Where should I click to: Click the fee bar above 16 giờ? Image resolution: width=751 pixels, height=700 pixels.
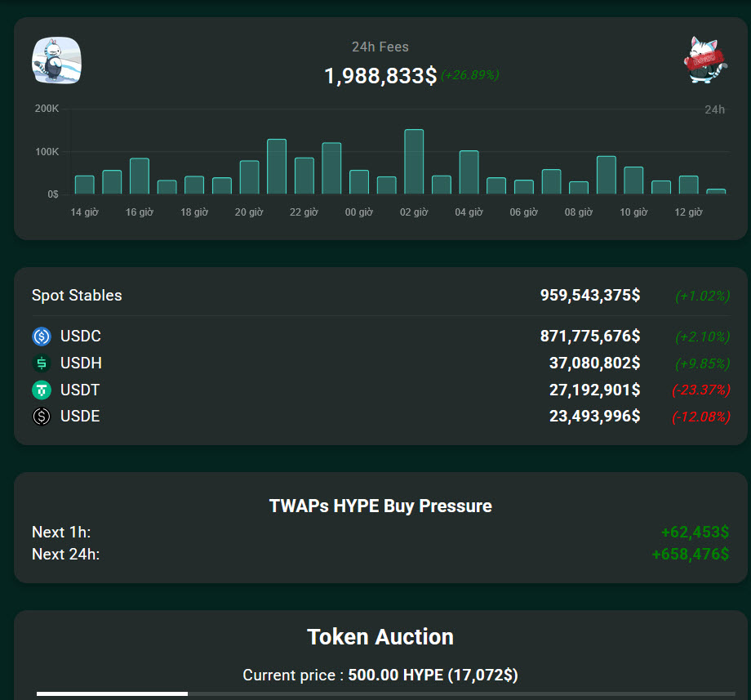pos(140,176)
